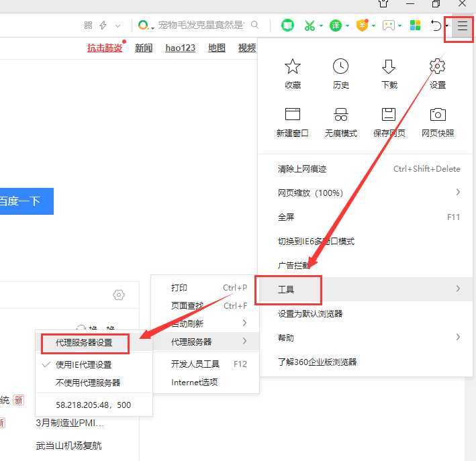Choose 了解360企业版浏览器 menu entry
Image resolution: width=476 pixels, height=461 pixels.
[365, 362]
